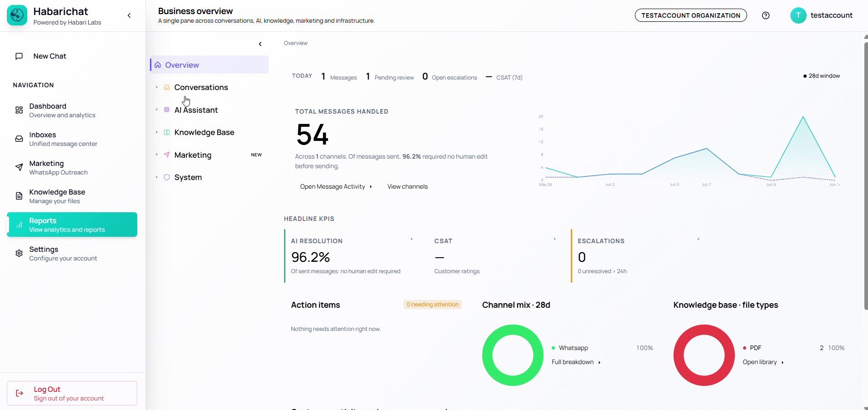
Task: Open Conversations reports section
Action: tap(210, 87)
